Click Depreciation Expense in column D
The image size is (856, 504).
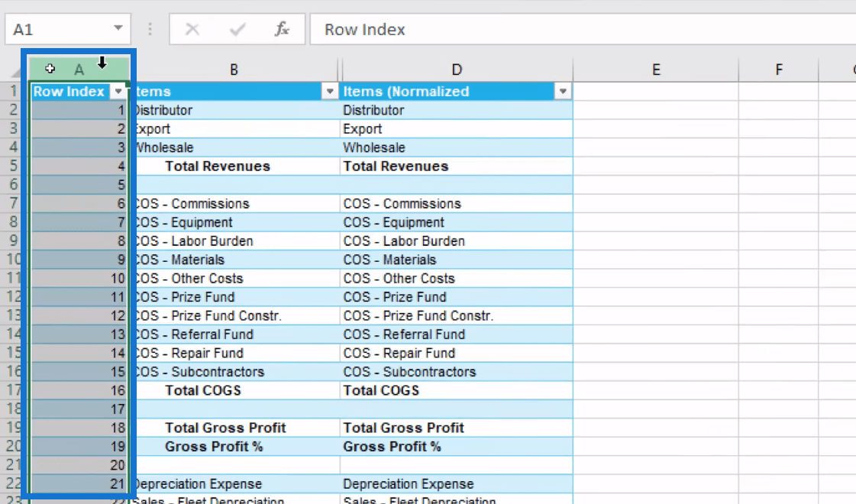coord(457,484)
